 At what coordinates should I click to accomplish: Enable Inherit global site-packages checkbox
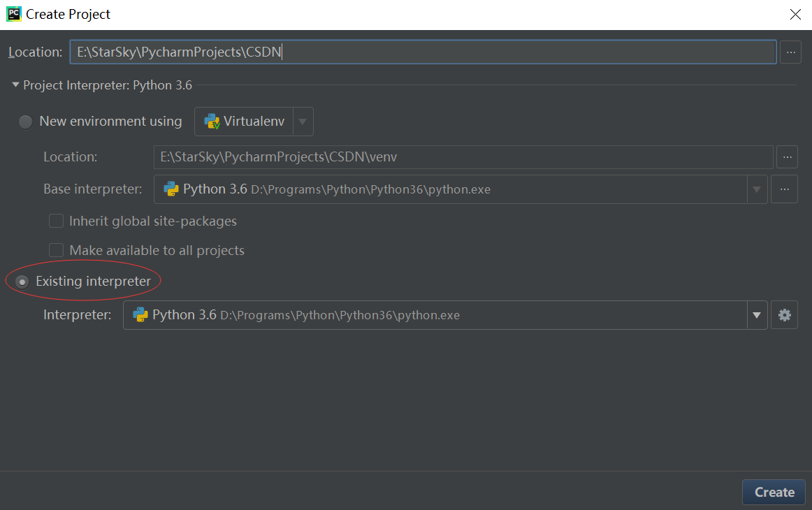[x=56, y=221]
